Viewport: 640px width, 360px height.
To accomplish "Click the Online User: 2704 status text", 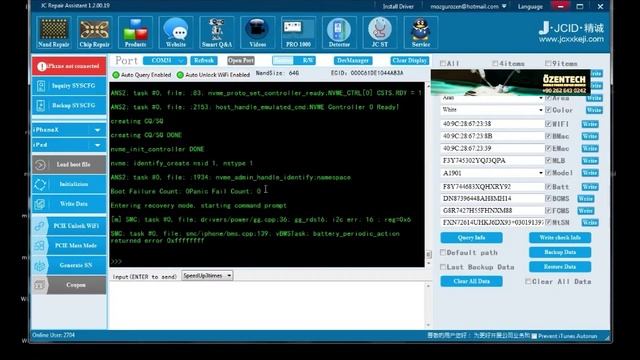I will tap(53, 335).
